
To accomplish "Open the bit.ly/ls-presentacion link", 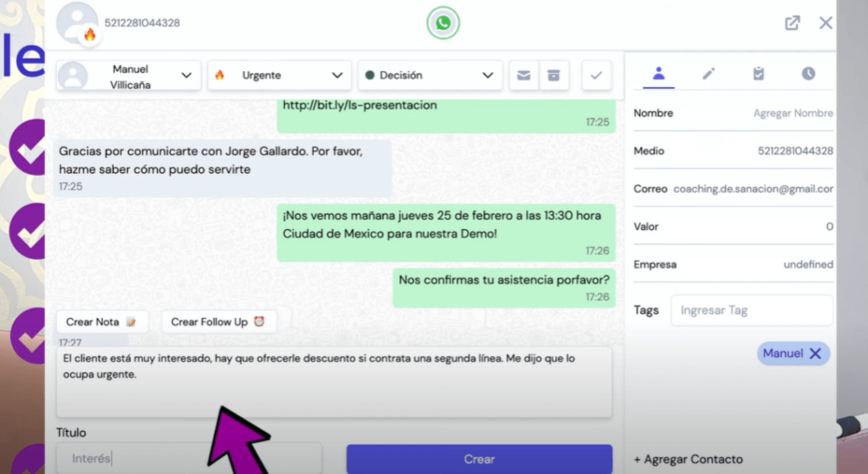I will 360,106.
